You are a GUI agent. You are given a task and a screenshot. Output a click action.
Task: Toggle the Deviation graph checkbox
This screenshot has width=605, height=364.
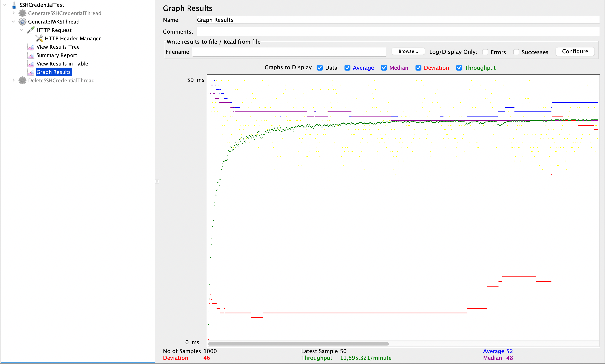[418, 68]
